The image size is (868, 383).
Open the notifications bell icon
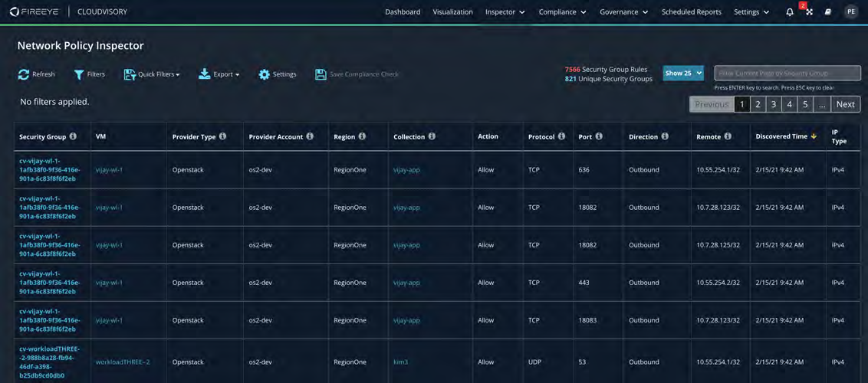[789, 12]
